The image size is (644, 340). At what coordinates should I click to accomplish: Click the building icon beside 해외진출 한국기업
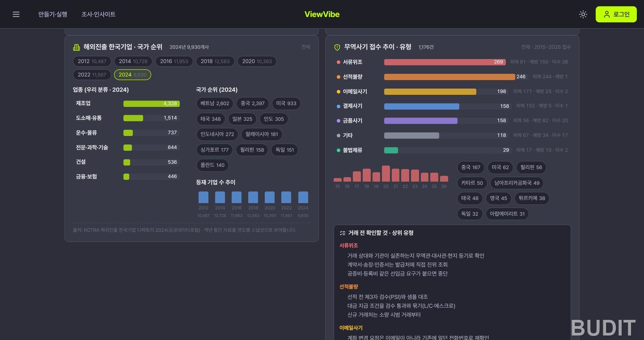click(x=76, y=47)
